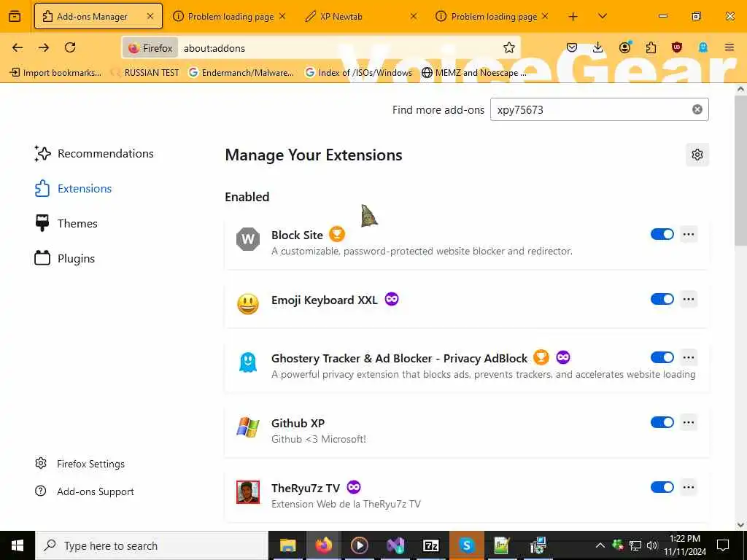Open RUSSIAN TEST bookmark
This screenshot has height=560, width=747.
(145, 73)
